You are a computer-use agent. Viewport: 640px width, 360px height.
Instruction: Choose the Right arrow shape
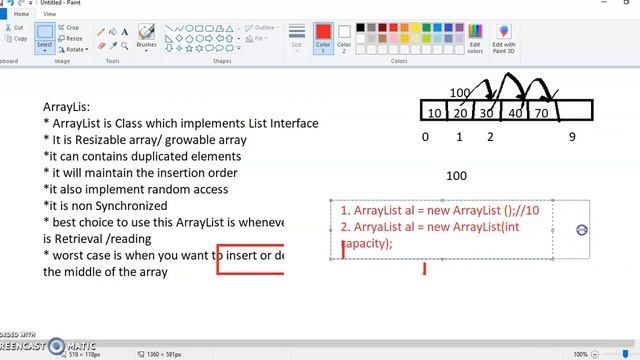pyautogui.click(x=209, y=39)
